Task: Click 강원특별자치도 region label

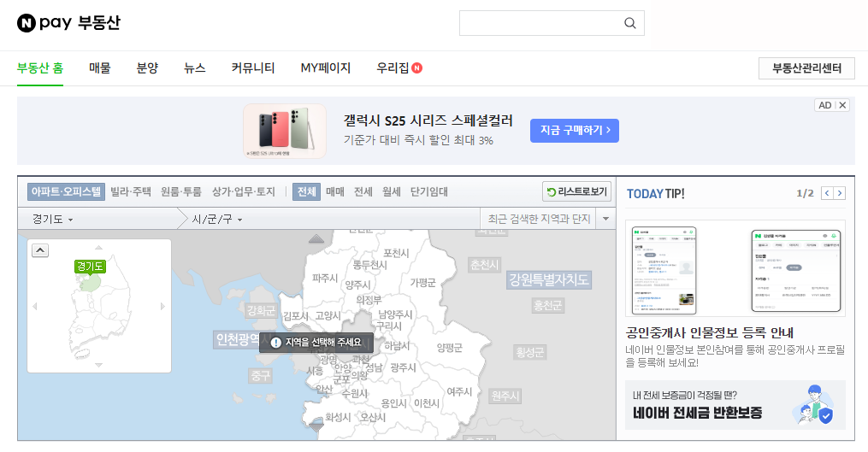Action: 548,280
